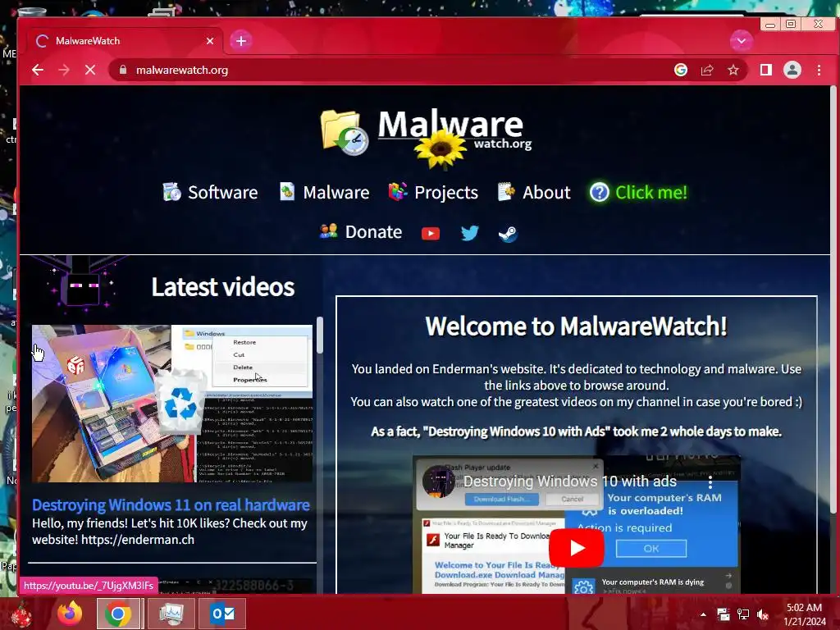Open Destroying Windows 11 video thumbnail
This screenshot has height=630, width=840.
tap(172, 404)
